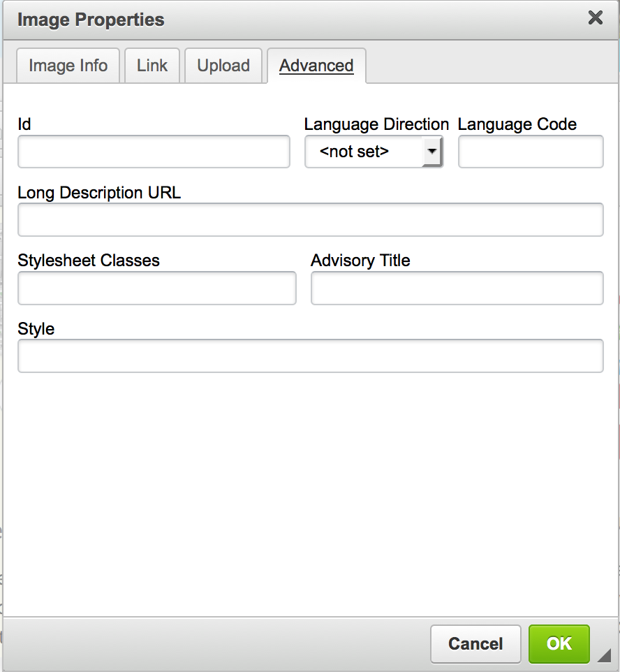Viewport: 620px width, 672px height.
Task: Click the Image Properties title bar
Action: pos(279,20)
